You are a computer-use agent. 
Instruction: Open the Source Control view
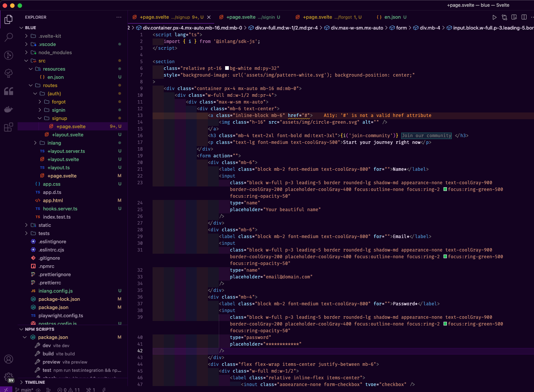(x=9, y=55)
